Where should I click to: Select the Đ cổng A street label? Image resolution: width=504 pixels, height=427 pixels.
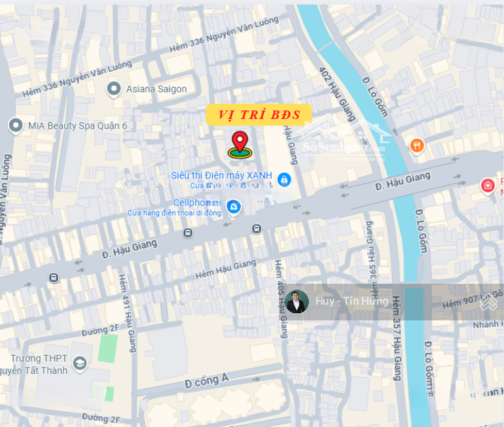click(x=206, y=381)
